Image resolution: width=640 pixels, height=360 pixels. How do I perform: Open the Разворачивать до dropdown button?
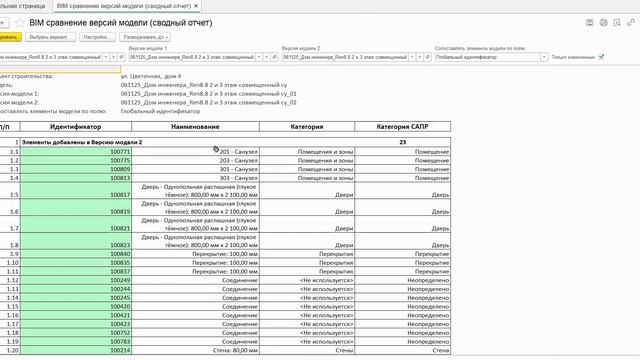pos(145,37)
